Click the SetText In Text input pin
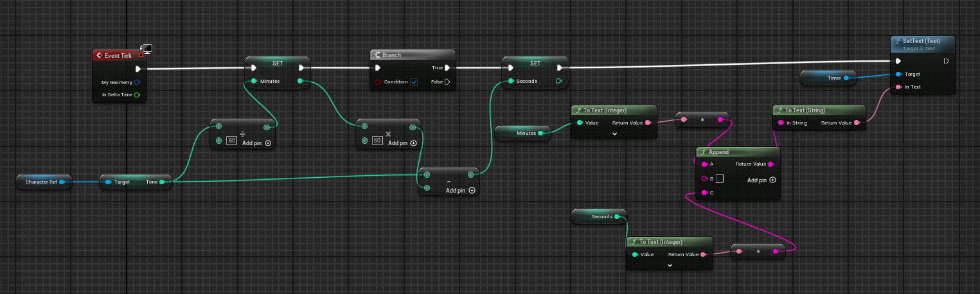The image size is (980, 294). 898,87
